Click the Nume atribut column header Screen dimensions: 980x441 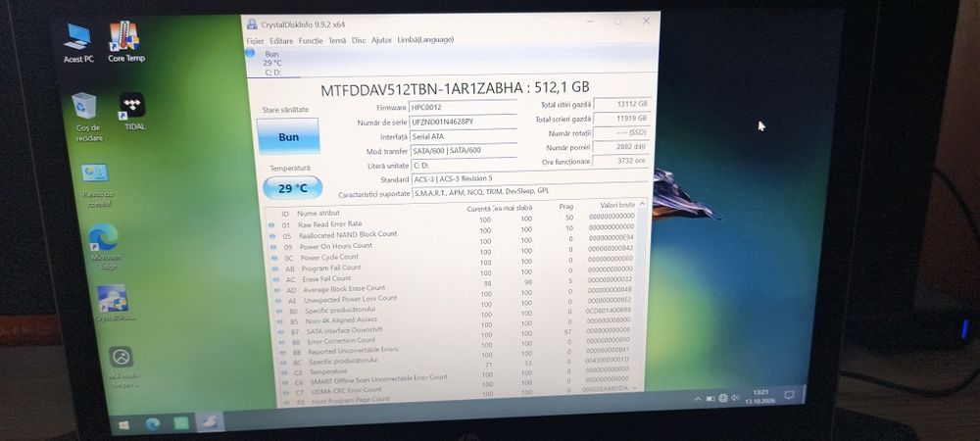tap(318, 214)
